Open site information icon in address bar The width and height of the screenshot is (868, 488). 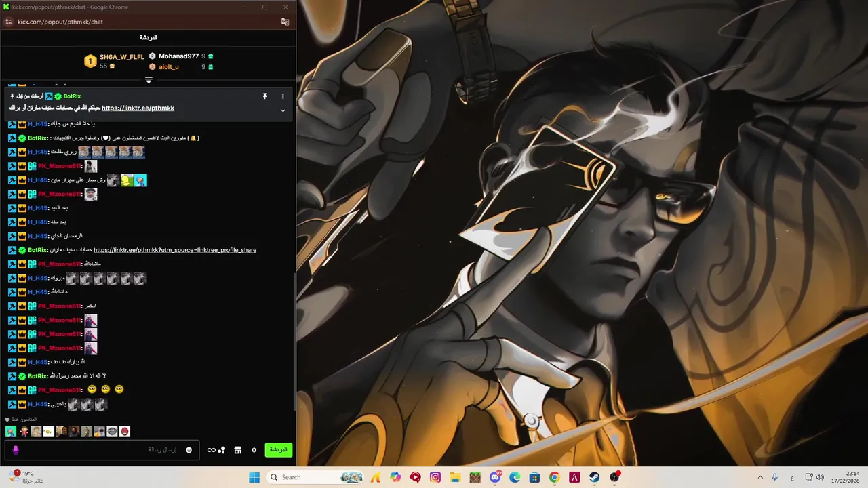(8, 22)
